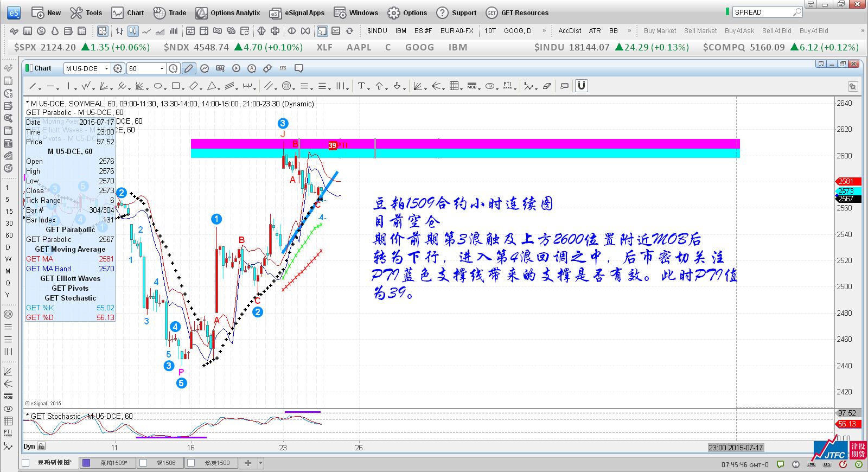Open the Trade menu
This screenshot has height=472, width=868.
[170, 12]
